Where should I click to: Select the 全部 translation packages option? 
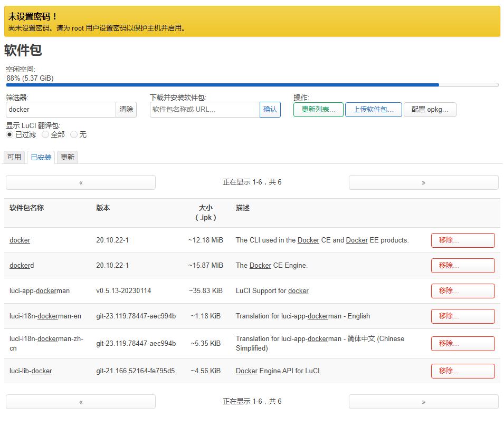coord(45,134)
